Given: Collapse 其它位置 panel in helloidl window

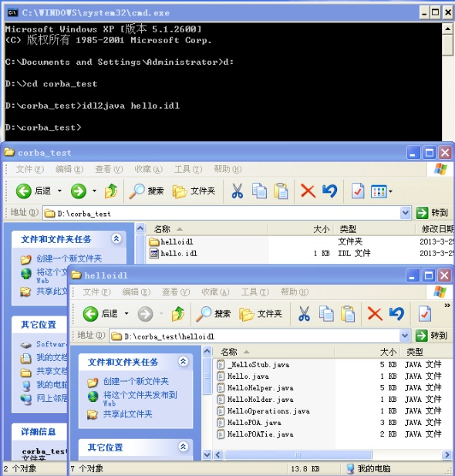Looking at the screenshot, I should 183,447.
